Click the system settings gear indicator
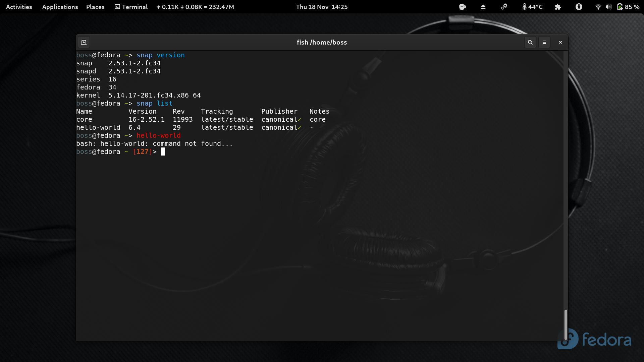Image resolution: width=644 pixels, height=362 pixels. (504, 7)
